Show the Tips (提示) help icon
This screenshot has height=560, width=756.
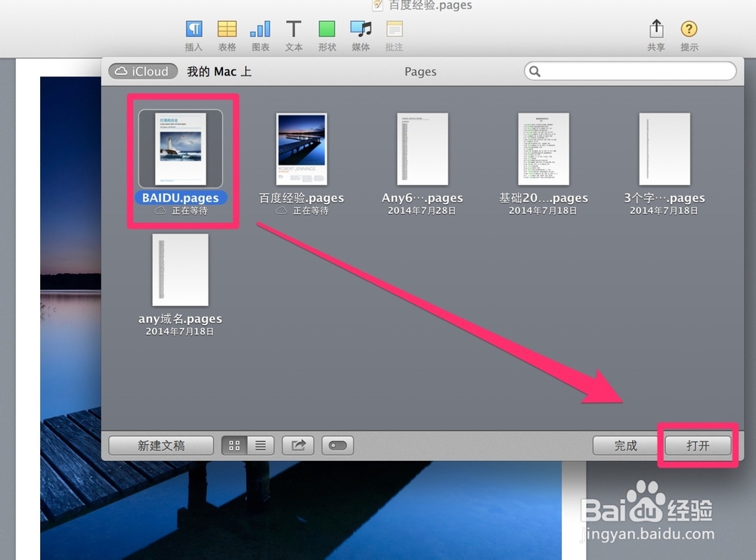(x=689, y=29)
